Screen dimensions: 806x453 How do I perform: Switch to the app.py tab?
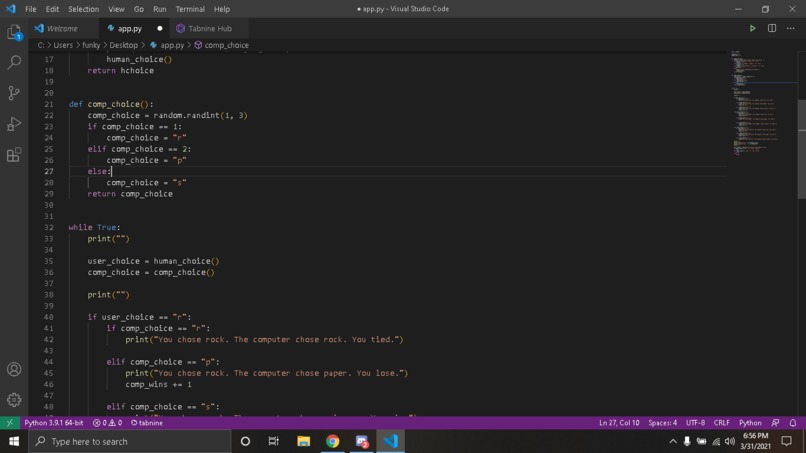(130, 28)
